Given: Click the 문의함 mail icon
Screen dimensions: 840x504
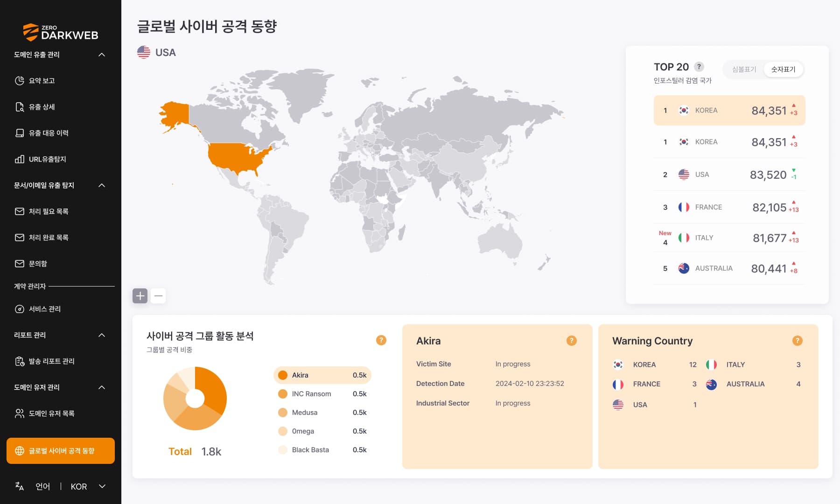Looking at the screenshot, I should pos(20,264).
